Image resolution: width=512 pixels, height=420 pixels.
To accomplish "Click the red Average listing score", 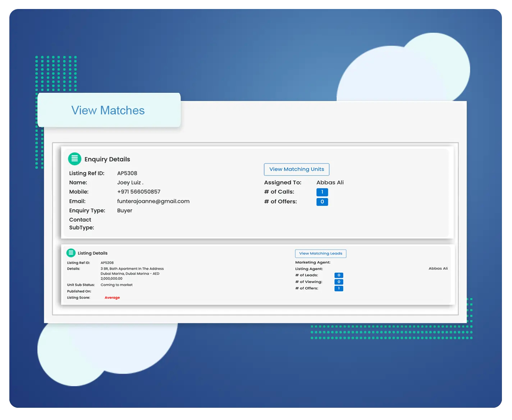I will tap(112, 298).
